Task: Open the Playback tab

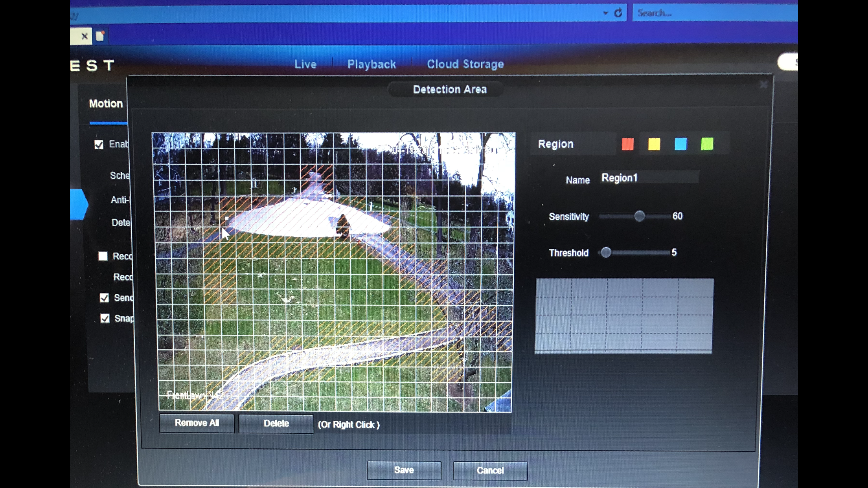Action: point(371,64)
